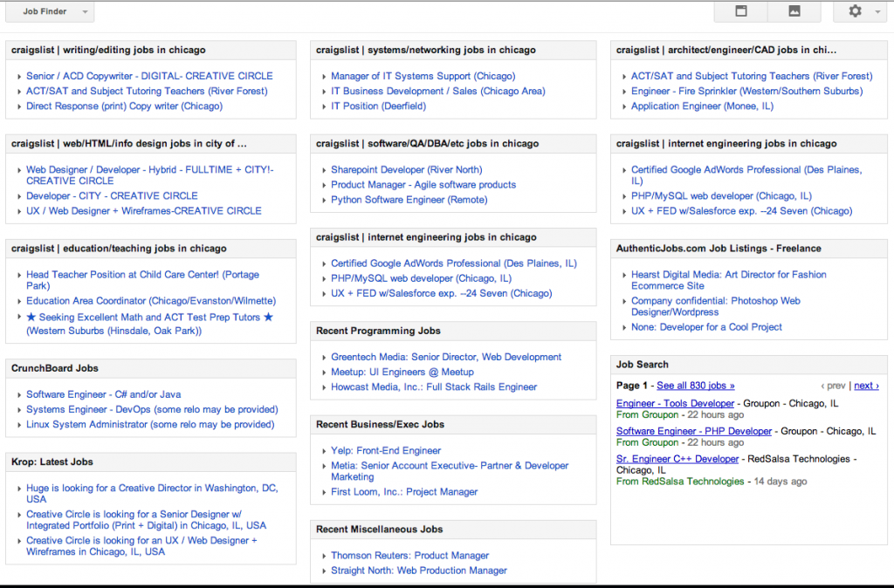Open Greentech Media Senior Director listing
Image resolution: width=894 pixels, height=588 pixels.
tap(446, 357)
